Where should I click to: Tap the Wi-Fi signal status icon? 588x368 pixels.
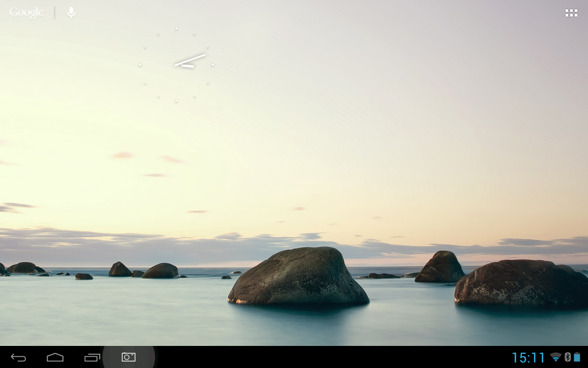point(556,357)
